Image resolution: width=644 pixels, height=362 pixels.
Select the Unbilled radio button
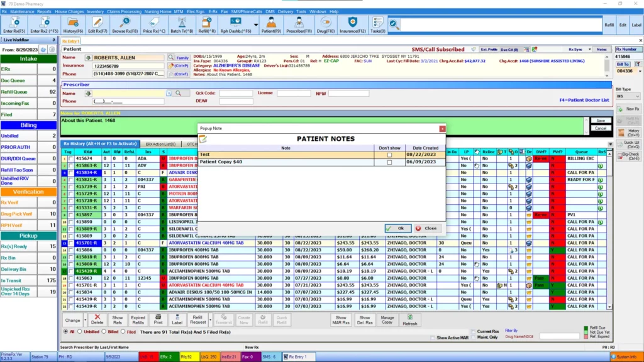click(x=80, y=332)
